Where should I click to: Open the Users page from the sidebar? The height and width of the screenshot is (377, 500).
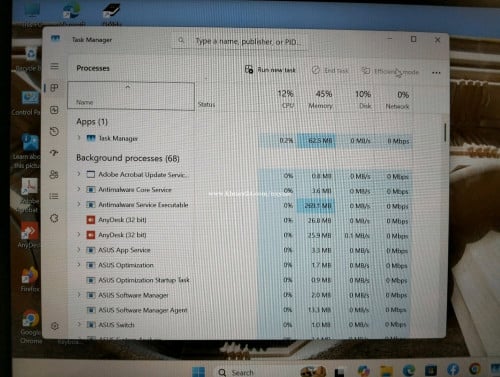coord(54,174)
